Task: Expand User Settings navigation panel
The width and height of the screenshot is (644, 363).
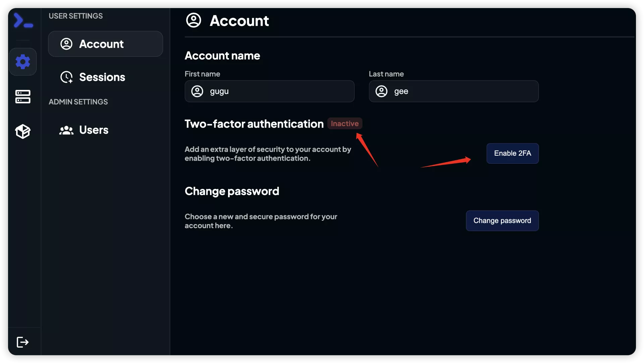Action: pyautogui.click(x=22, y=61)
